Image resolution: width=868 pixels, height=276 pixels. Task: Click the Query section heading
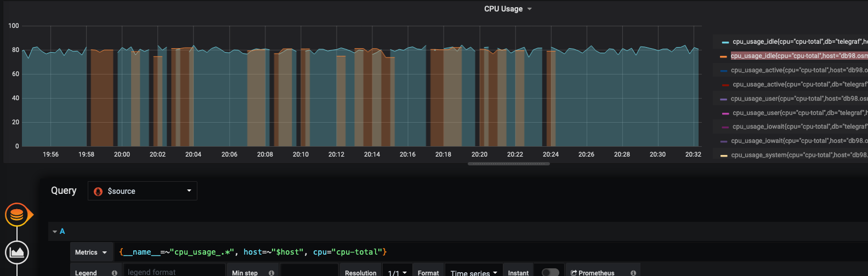click(64, 191)
